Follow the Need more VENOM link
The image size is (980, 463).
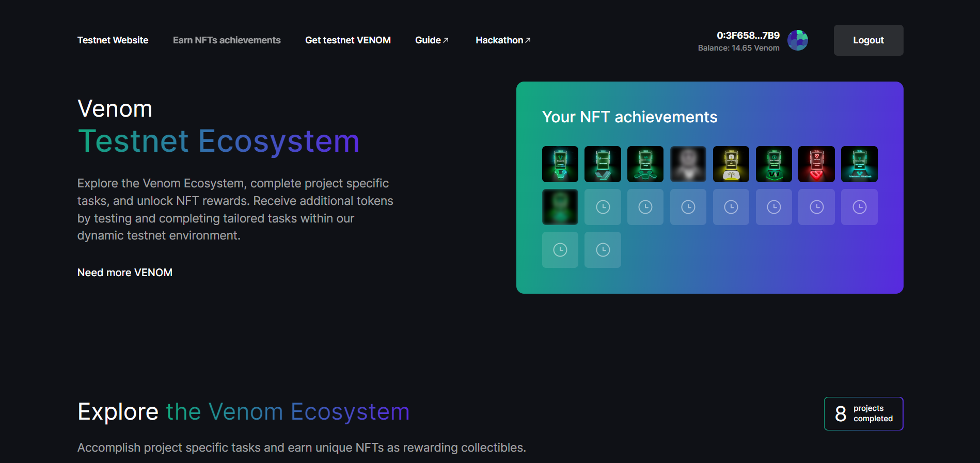click(125, 273)
